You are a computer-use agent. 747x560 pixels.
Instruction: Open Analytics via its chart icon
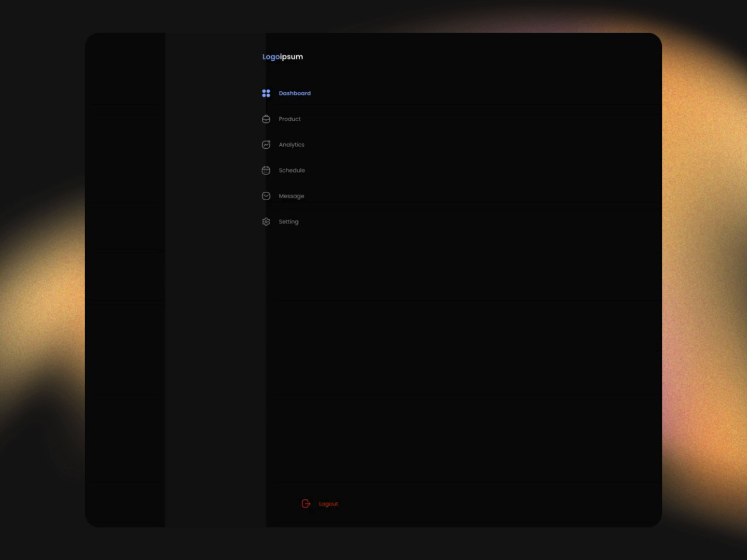(x=266, y=144)
